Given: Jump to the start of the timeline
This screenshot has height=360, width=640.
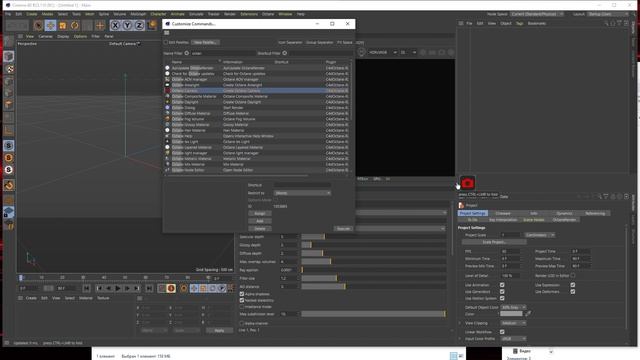Looking at the screenshot, I should coord(87,289).
